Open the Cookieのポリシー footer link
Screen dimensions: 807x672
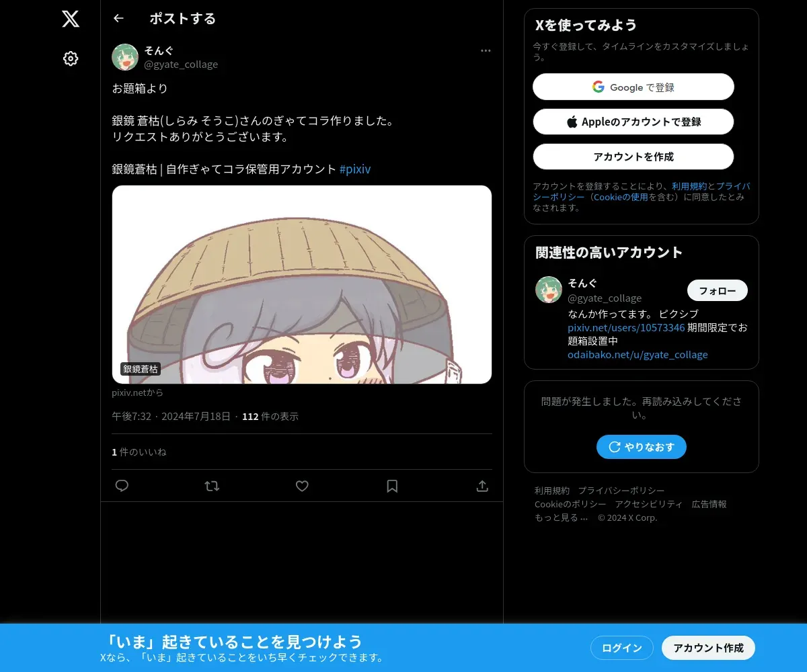coord(570,504)
